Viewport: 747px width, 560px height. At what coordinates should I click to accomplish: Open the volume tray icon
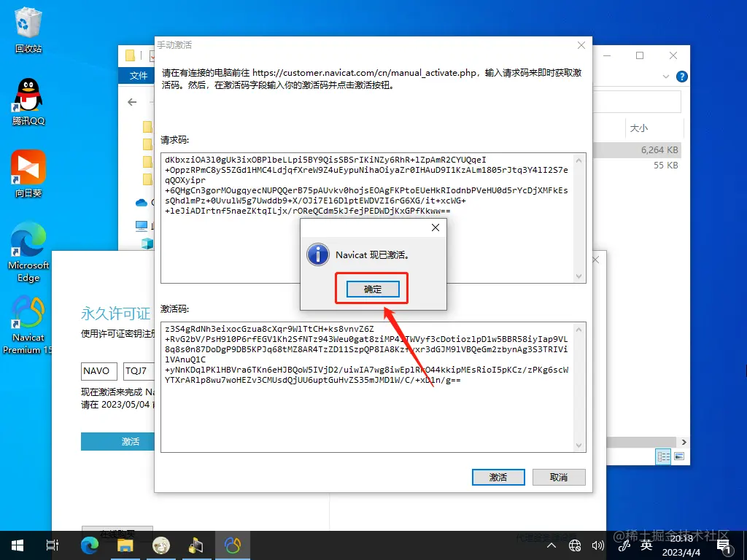click(597, 545)
